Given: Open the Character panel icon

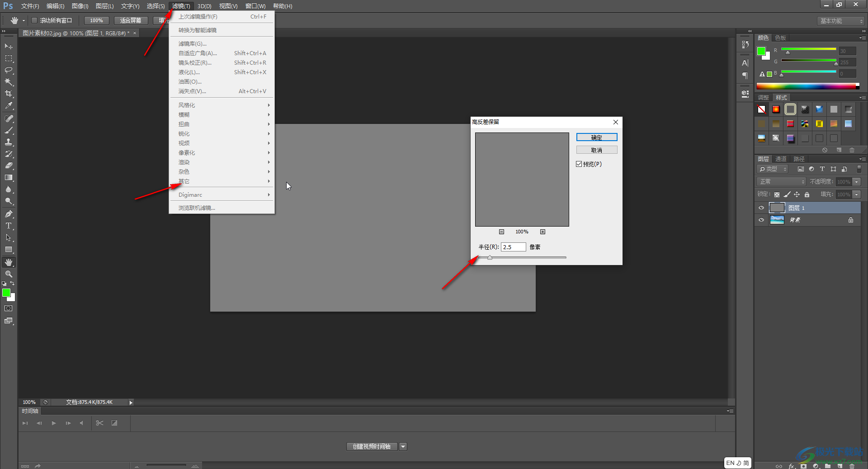Looking at the screenshot, I should click(x=745, y=63).
